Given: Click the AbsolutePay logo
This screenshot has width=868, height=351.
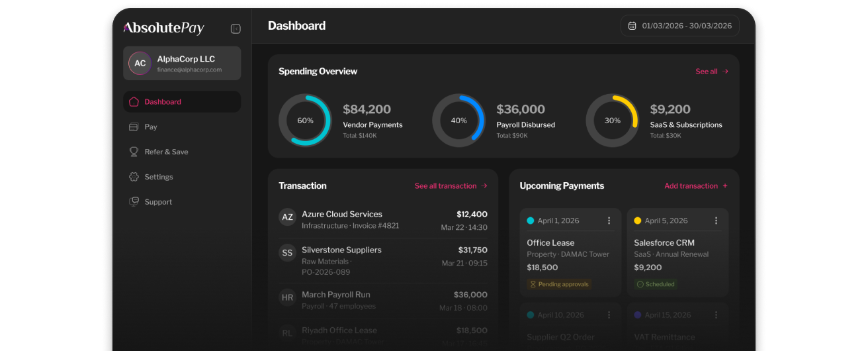Looking at the screenshot, I should (163, 28).
